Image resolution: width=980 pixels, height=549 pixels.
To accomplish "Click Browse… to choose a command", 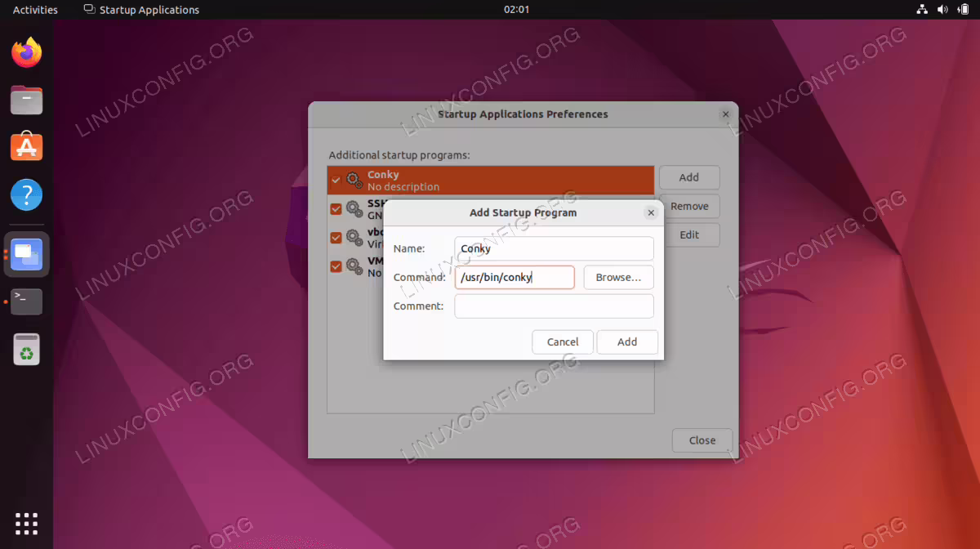I will click(618, 278).
